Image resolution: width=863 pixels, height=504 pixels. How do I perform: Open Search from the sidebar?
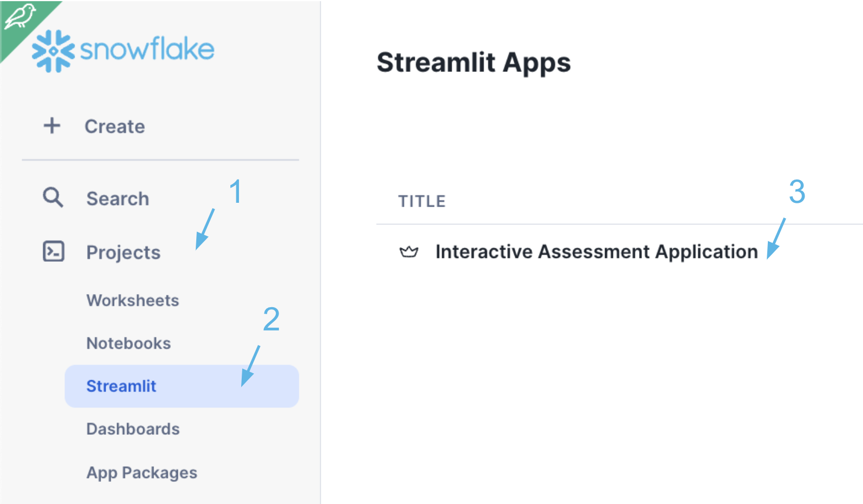tap(117, 198)
